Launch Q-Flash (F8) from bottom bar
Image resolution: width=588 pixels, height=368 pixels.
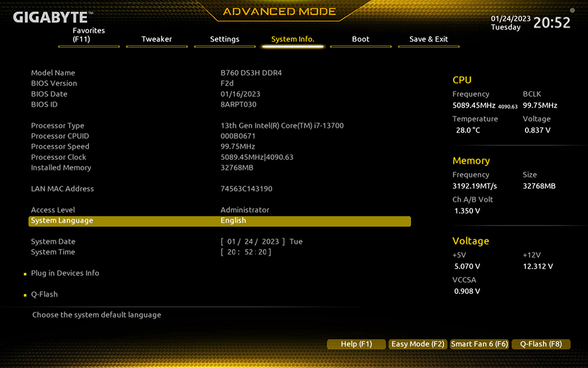coord(541,344)
